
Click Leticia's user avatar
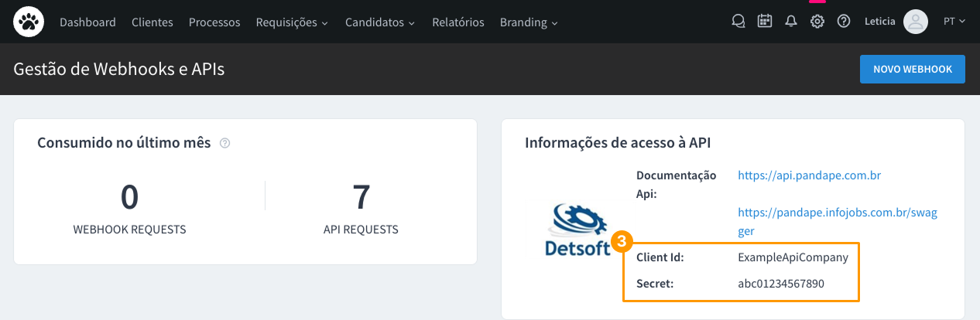pos(916,22)
